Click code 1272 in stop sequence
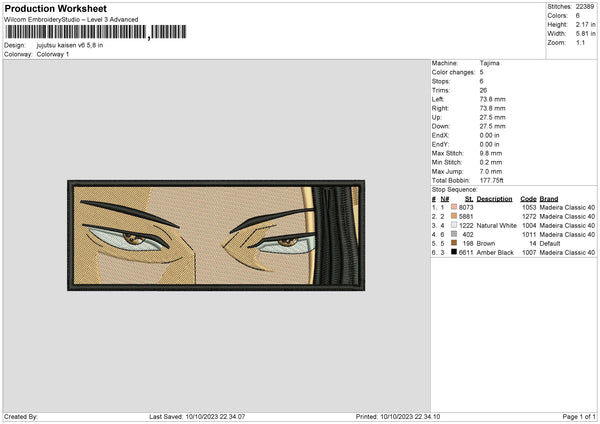600x424 pixels. pos(529,216)
